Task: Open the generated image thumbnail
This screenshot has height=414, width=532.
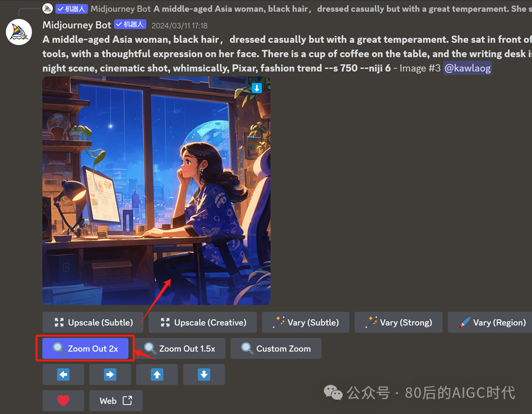Action: click(156, 191)
